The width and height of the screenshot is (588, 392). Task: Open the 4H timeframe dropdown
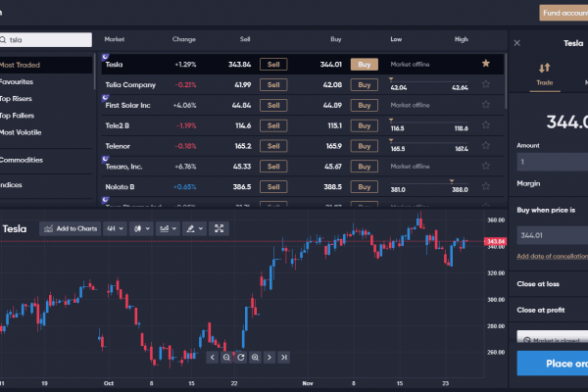(115, 228)
